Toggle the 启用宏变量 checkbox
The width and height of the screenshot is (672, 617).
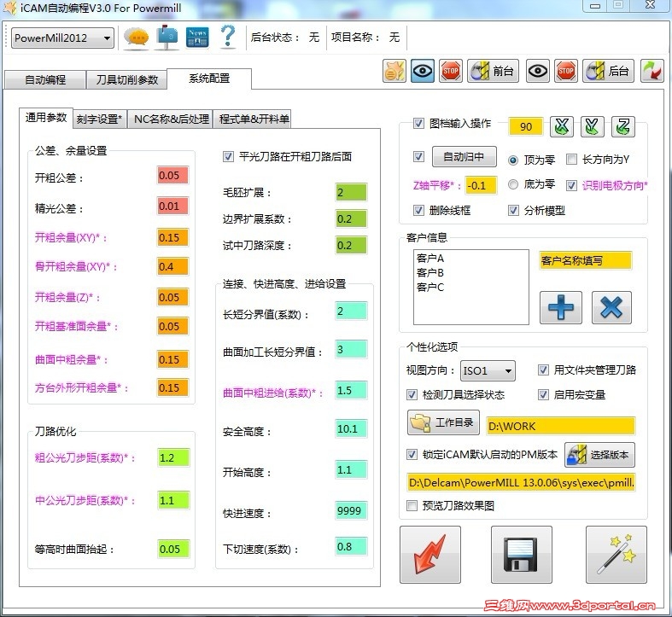click(543, 394)
